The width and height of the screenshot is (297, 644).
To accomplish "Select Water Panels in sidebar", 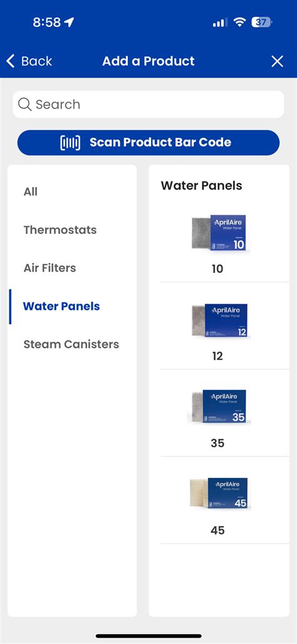I will (x=61, y=307).
